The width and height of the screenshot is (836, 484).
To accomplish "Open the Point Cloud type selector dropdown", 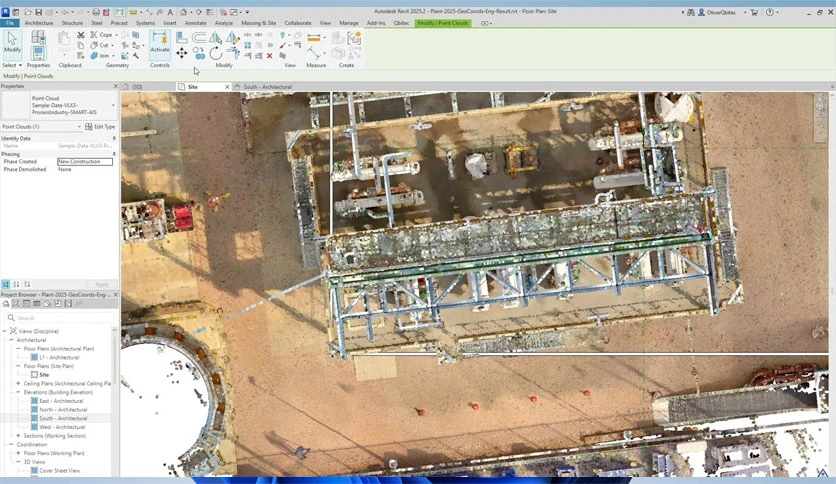I will 113,105.
